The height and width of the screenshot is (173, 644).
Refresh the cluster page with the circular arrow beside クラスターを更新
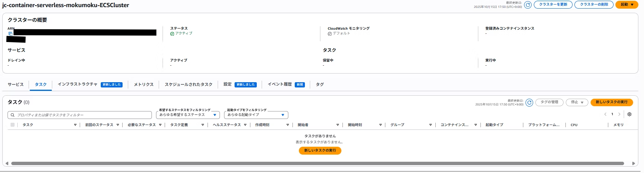(528, 5)
